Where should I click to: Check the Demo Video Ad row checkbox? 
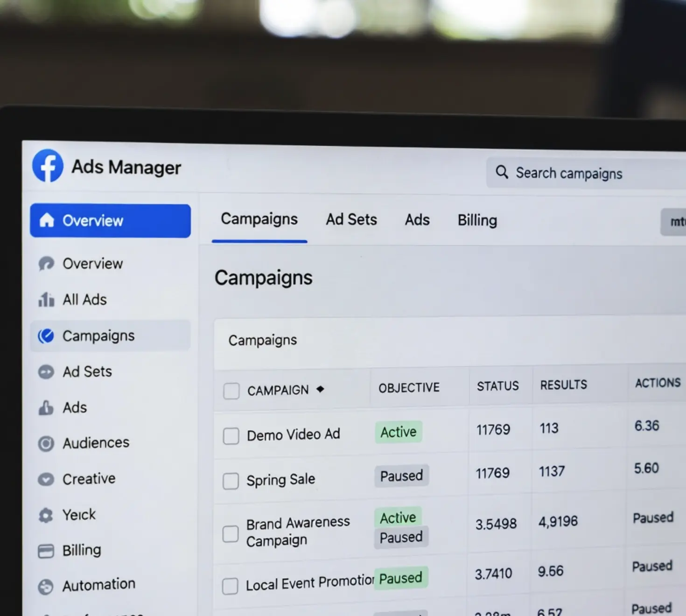(x=231, y=436)
